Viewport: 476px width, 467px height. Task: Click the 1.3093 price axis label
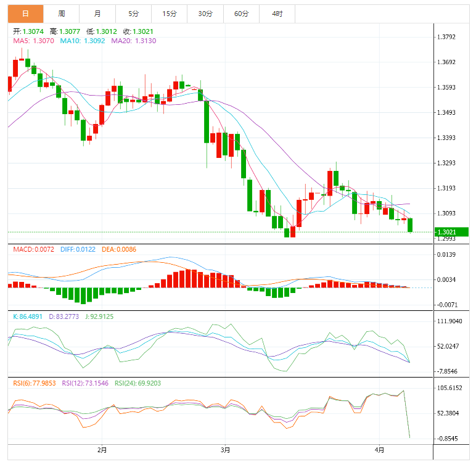[x=446, y=213]
